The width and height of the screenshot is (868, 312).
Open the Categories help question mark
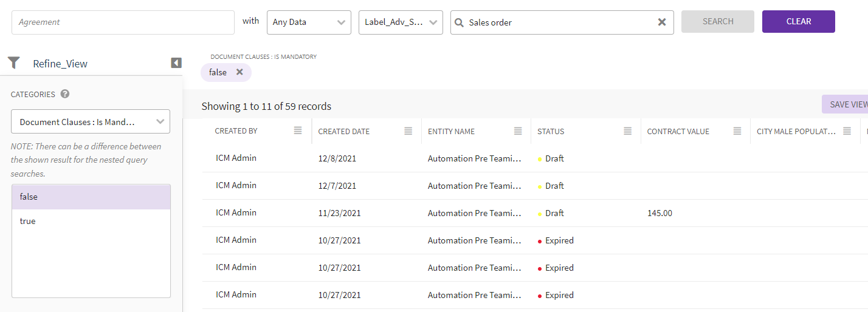click(x=65, y=94)
